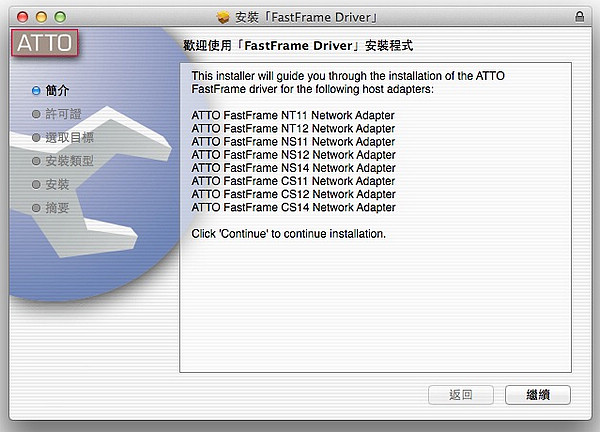Click the CS14 Network Adapter line
The height and width of the screenshot is (432, 600).
(293, 207)
